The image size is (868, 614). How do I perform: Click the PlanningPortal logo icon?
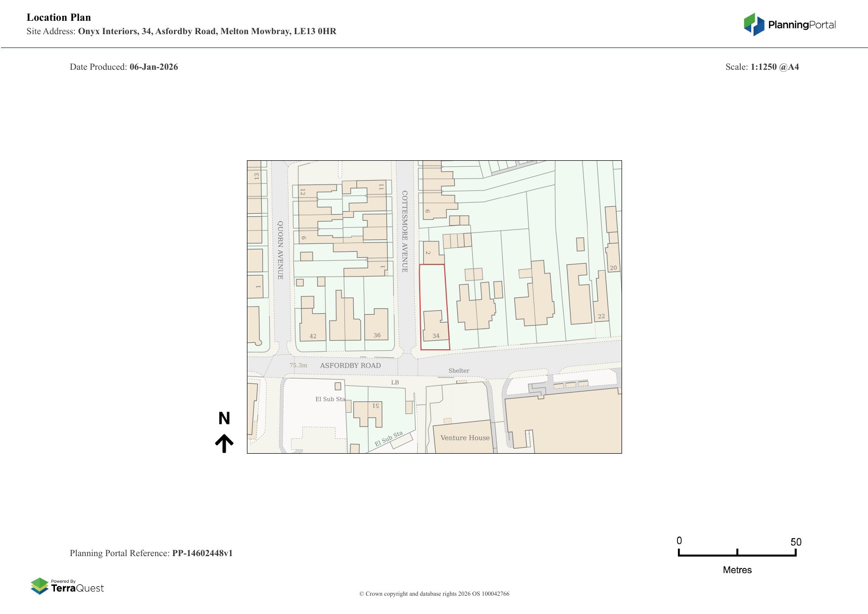[x=754, y=24]
